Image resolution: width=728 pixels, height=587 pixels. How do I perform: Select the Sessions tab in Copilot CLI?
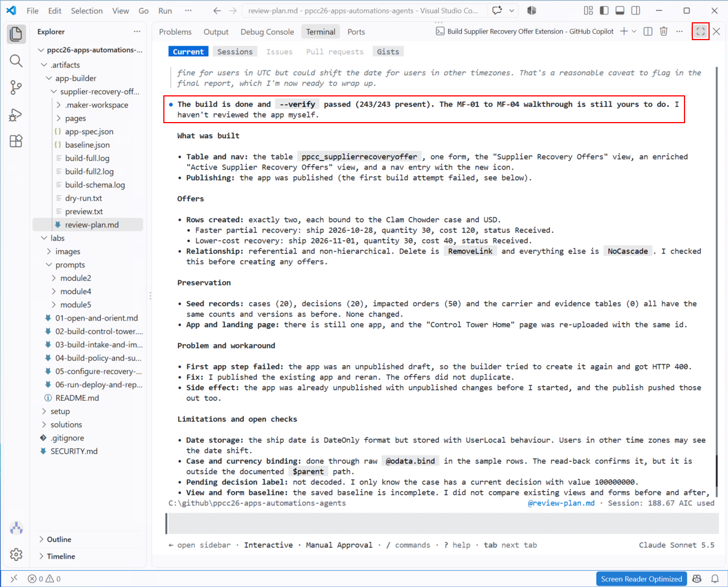click(x=235, y=52)
